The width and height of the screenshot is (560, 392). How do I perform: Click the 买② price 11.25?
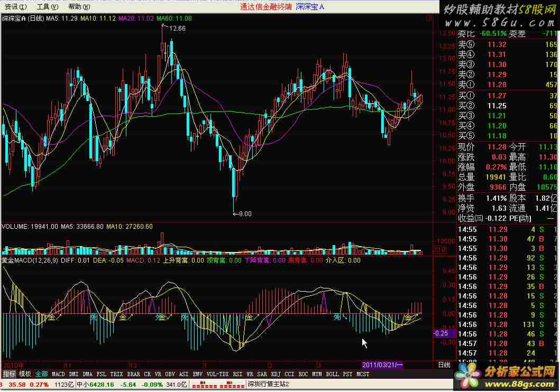(497, 106)
